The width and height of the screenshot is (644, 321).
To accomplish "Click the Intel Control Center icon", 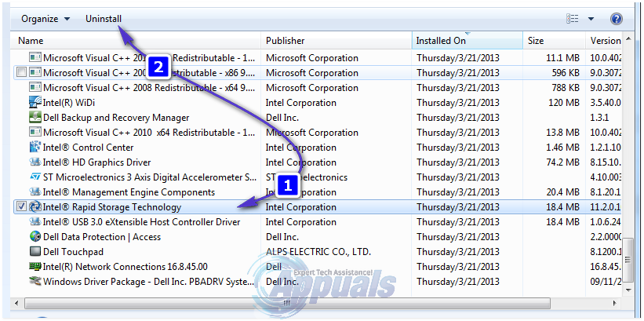I will [35, 147].
